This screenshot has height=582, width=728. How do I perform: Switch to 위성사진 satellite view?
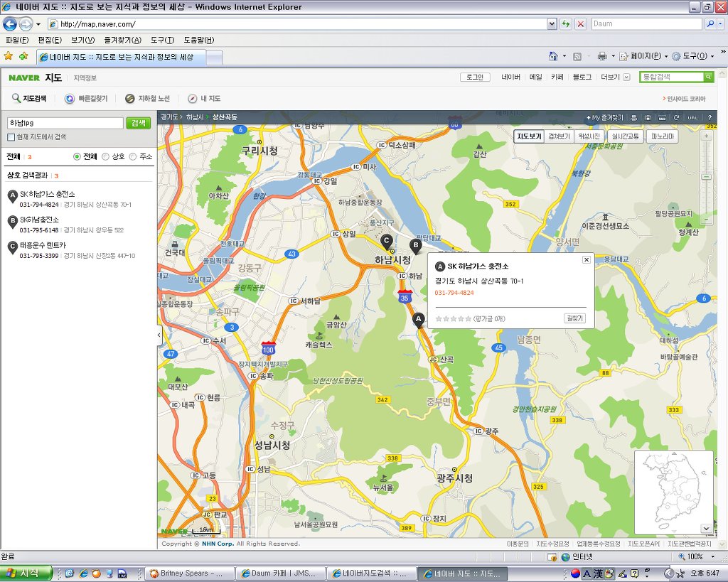589,136
